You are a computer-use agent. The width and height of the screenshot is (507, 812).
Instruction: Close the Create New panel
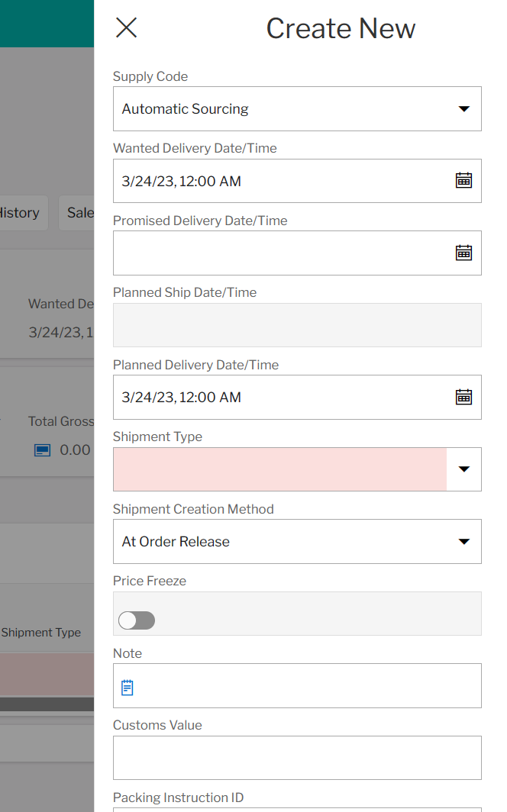126,28
